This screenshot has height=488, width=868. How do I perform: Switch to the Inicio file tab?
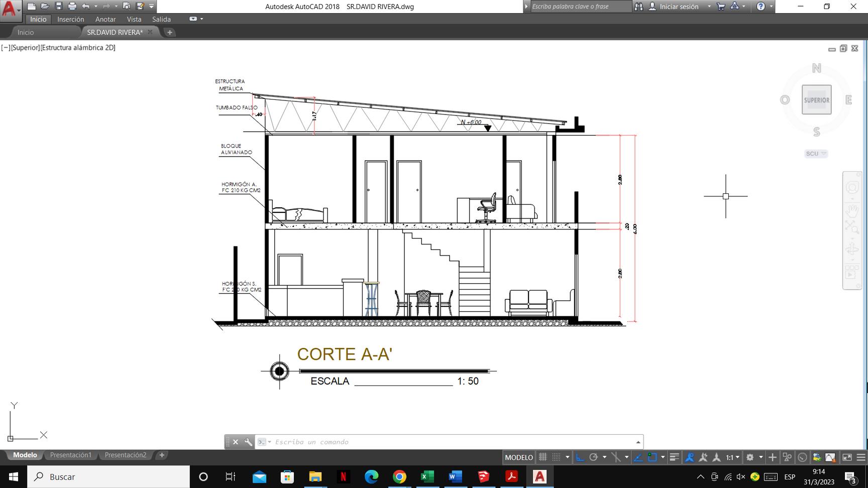(26, 32)
